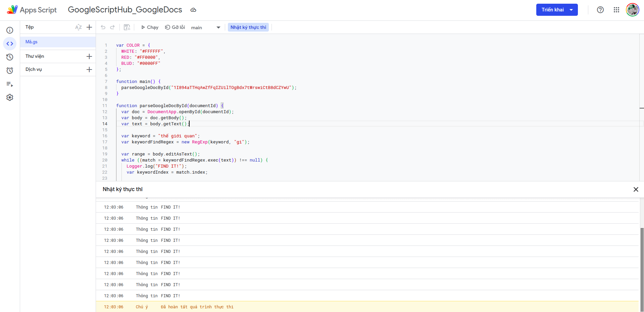
Task: Open the main function selector dropdown
Action: tap(206, 28)
